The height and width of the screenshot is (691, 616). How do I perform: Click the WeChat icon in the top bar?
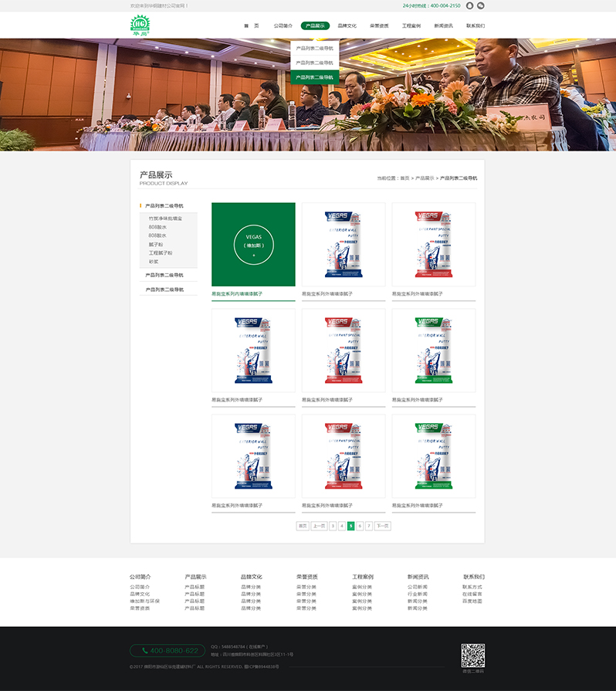point(481,5)
